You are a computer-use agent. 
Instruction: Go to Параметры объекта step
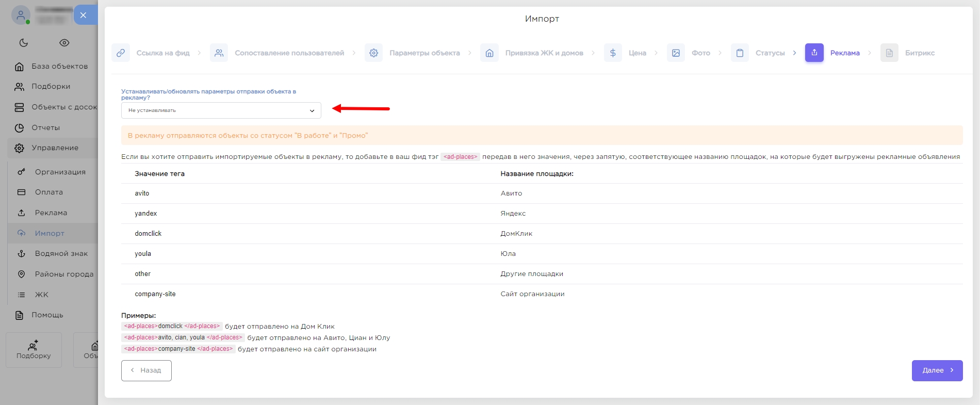click(424, 53)
